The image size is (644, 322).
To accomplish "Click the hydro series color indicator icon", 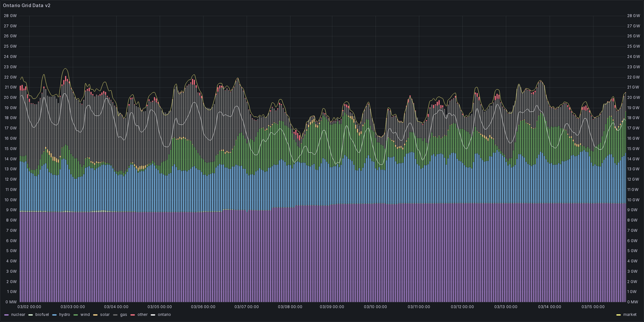I will point(54,315).
